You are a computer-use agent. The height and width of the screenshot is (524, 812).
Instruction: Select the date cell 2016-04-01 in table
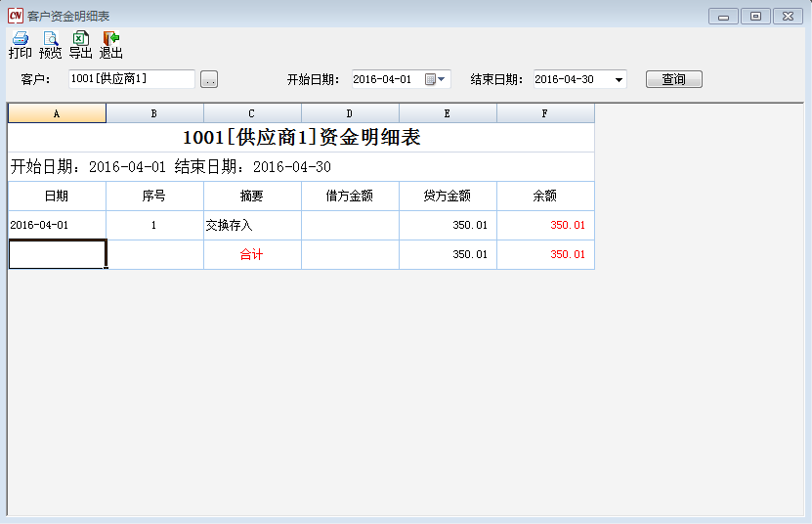57,225
